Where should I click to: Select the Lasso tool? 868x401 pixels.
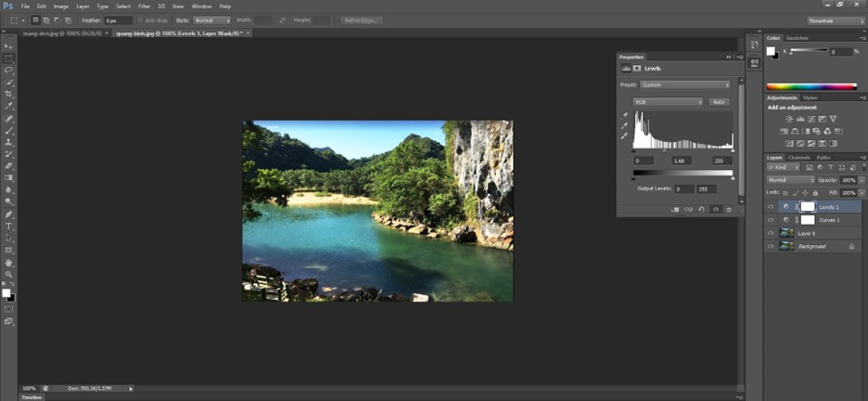click(9, 71)
